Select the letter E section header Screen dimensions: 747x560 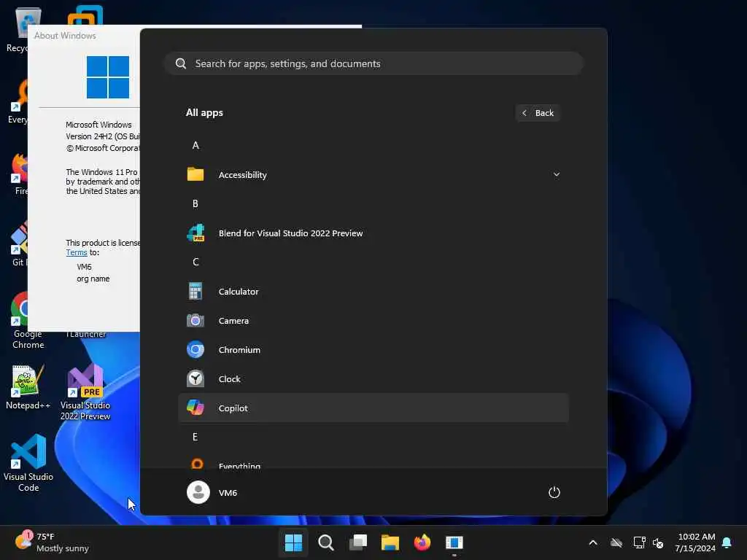pyautogui.click(x=196, y=437)
